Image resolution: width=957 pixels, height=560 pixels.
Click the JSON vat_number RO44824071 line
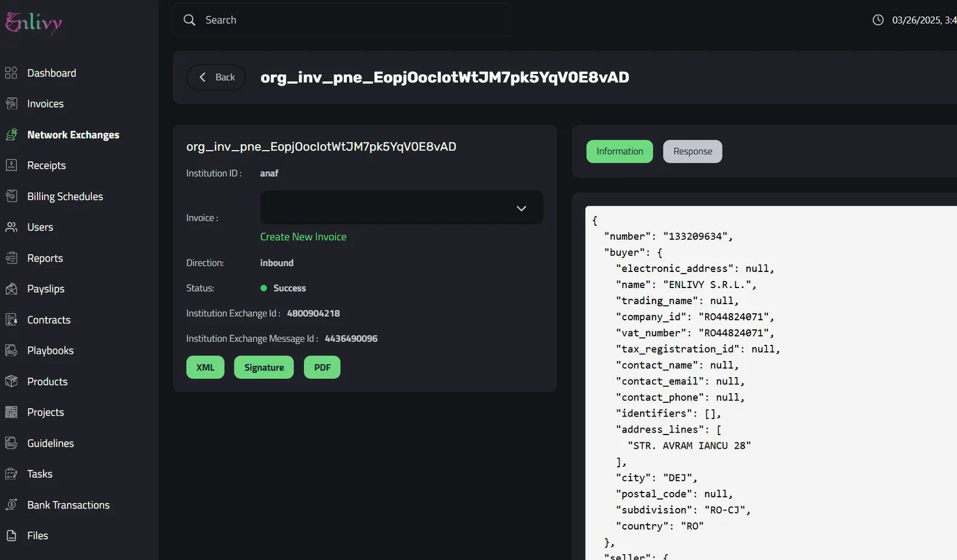[x=695, y=333]
